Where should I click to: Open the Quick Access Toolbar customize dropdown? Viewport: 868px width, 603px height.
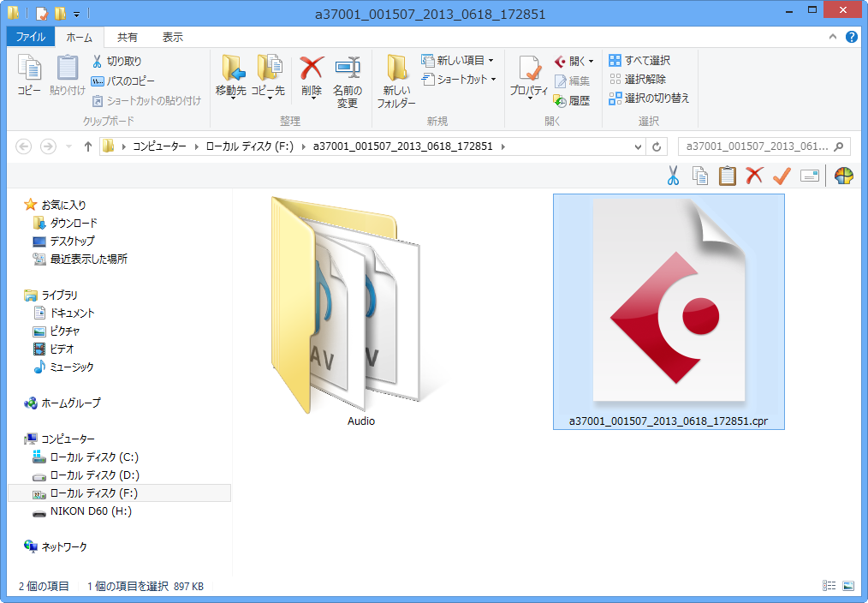tap(76, 14)
